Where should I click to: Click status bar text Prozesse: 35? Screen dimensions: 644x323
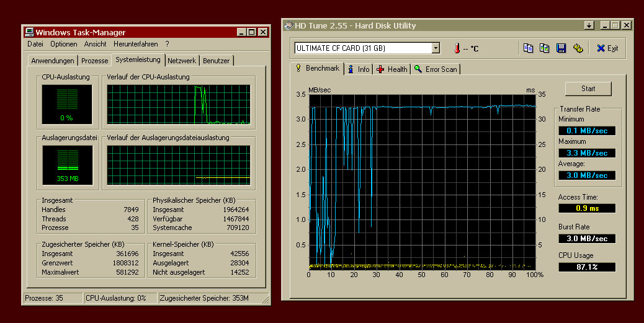44,298
